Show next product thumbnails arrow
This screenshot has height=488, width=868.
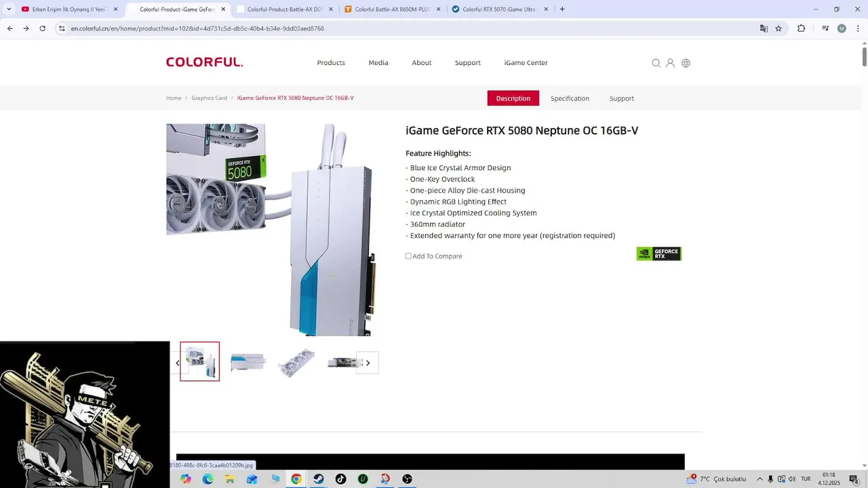[368, 363]
